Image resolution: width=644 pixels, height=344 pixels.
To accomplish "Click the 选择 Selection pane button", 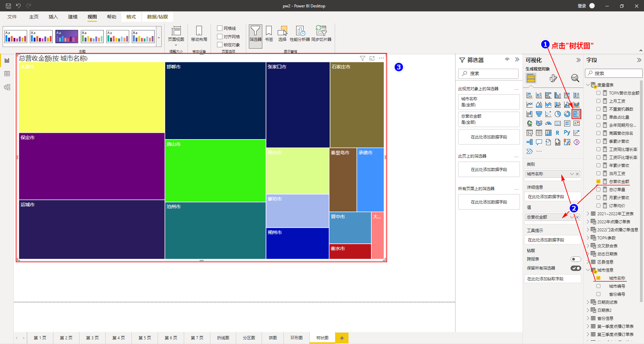I will click(282, 34).
